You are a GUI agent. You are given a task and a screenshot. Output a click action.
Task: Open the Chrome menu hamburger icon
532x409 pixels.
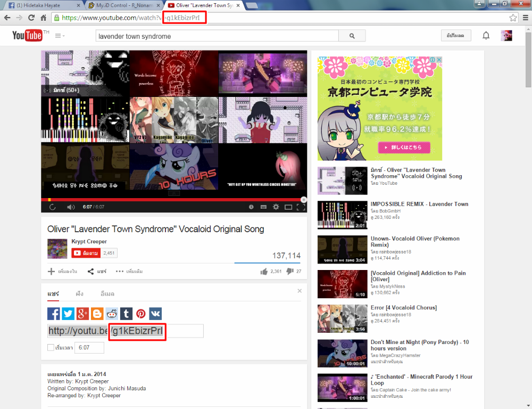(x=525, y=18)
